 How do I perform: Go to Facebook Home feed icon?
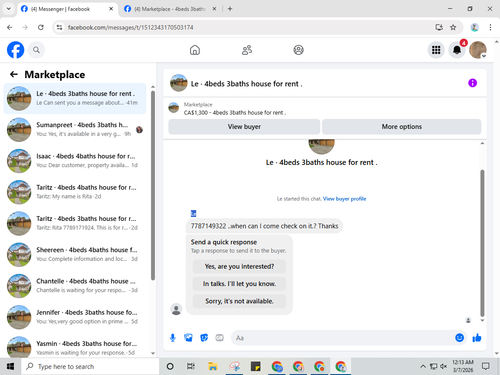point(195,50)
